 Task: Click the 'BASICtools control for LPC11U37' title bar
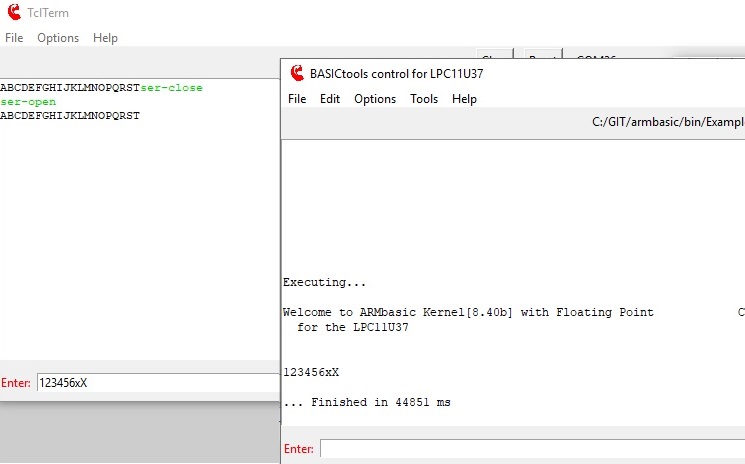[x=400, y=73]
